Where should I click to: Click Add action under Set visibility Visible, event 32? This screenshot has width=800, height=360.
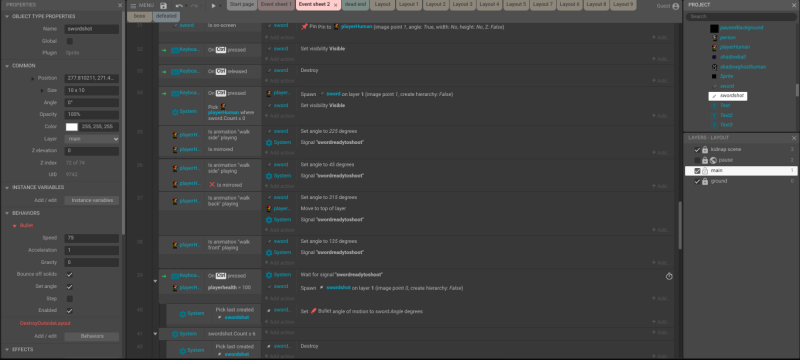pyautogui.click(x=280, y=60)
